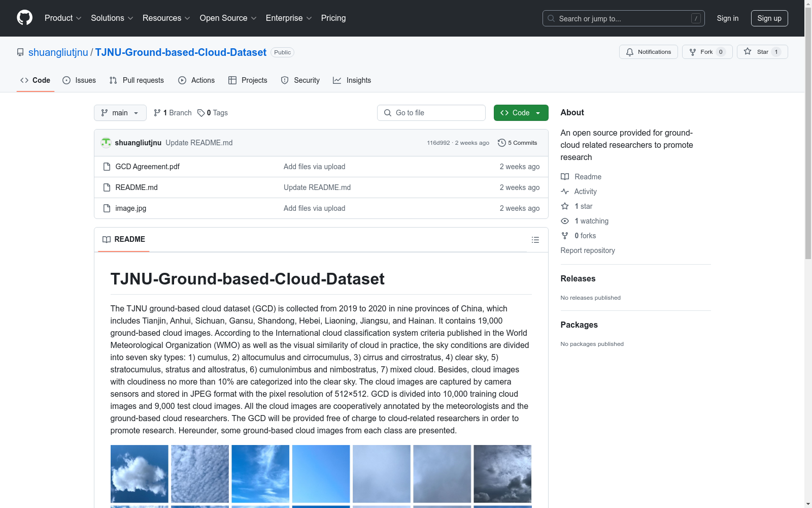The height and width of the screenshot is (508, 812).
Task: Click file icon next to GCD Agreement.pdf
Action: coord(107,167)
